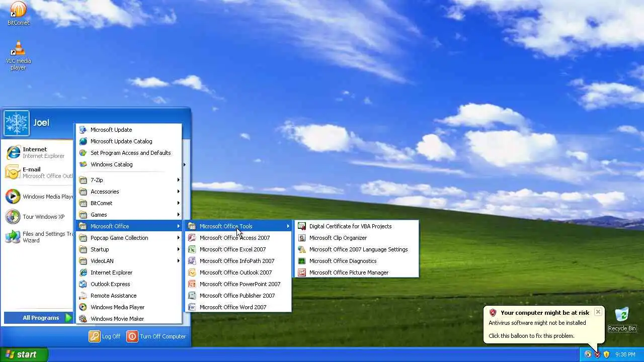The height and width of the screenshot is (362, 644).
Task: Expand the Microsoft Office Tools submenu arrow
Action: point(288,226)
